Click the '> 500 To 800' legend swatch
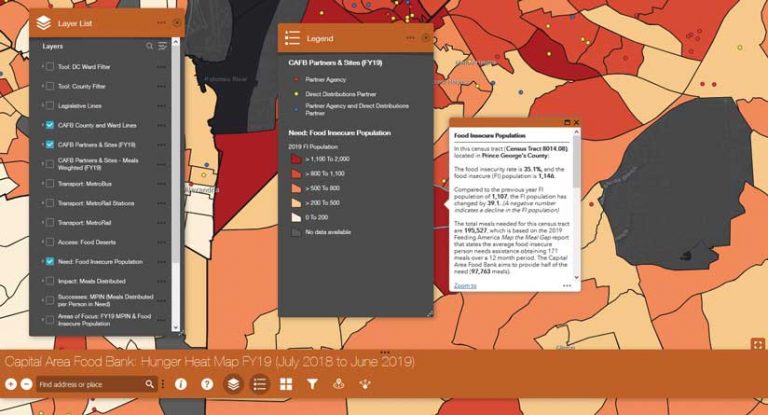768x415 pixels. pos(296,188)
